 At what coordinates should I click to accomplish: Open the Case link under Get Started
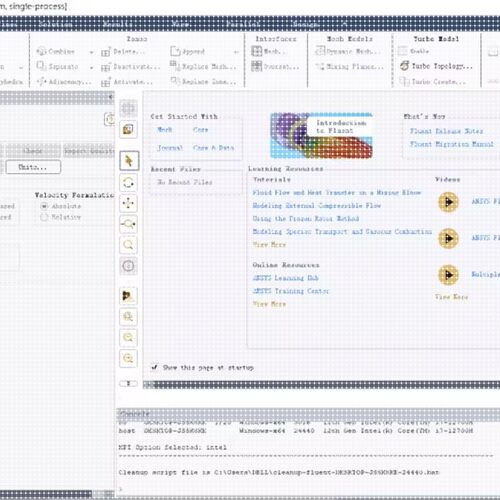click(201, 130)
